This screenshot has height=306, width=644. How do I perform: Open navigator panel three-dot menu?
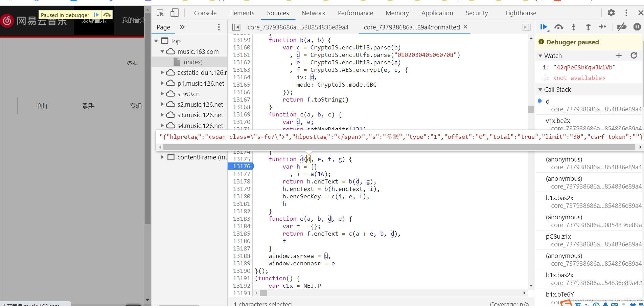click(219, 27)
